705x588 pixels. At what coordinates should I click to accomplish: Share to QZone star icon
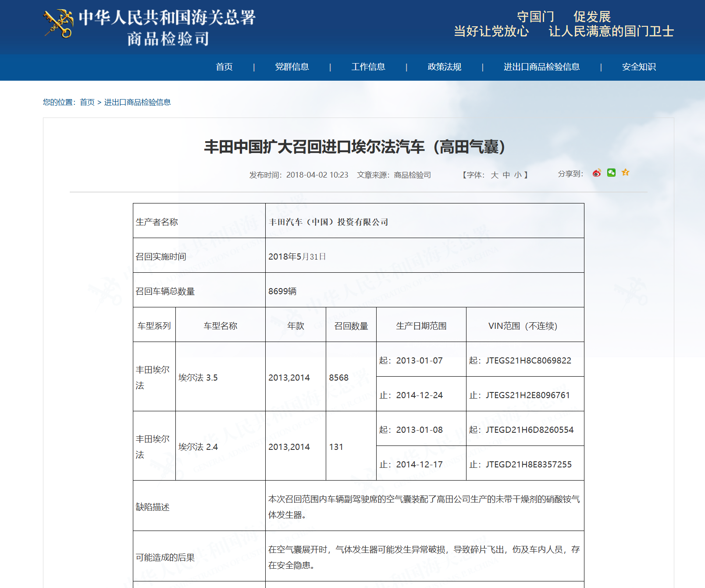(x=626, y=173)
